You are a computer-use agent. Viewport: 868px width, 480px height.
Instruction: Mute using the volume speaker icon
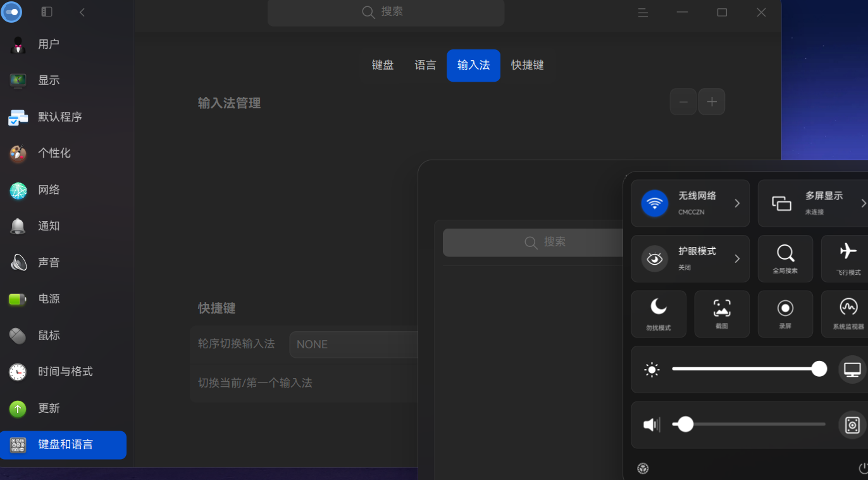click(652, 424)
